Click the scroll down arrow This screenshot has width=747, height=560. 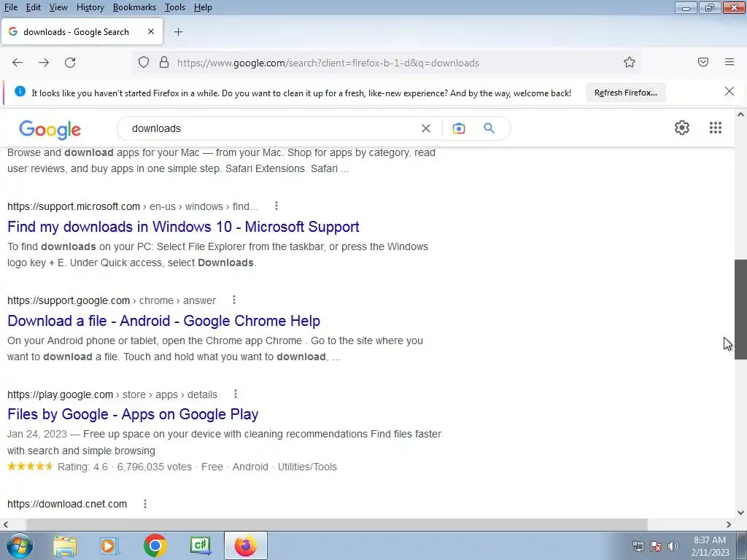coord(740,513)
